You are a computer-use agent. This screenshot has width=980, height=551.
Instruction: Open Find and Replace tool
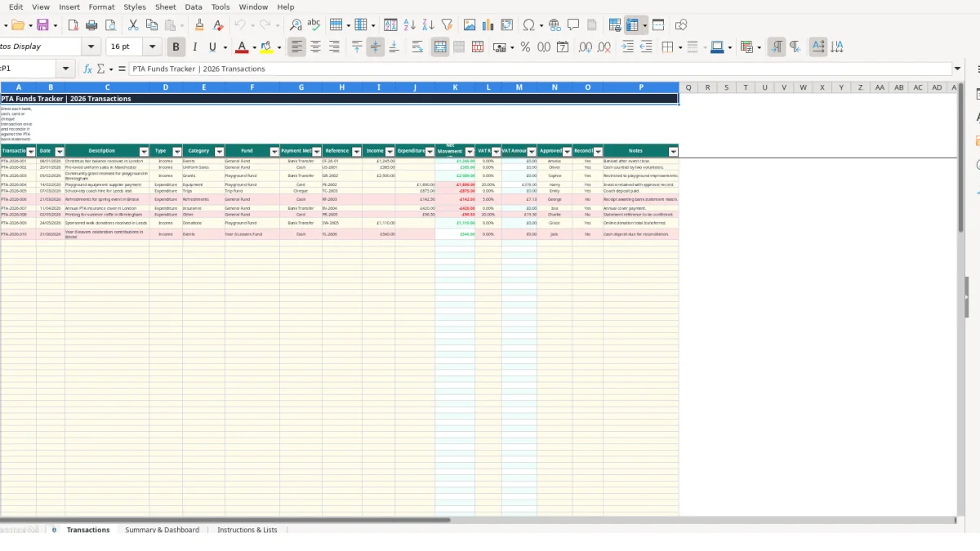coord(296,25)
